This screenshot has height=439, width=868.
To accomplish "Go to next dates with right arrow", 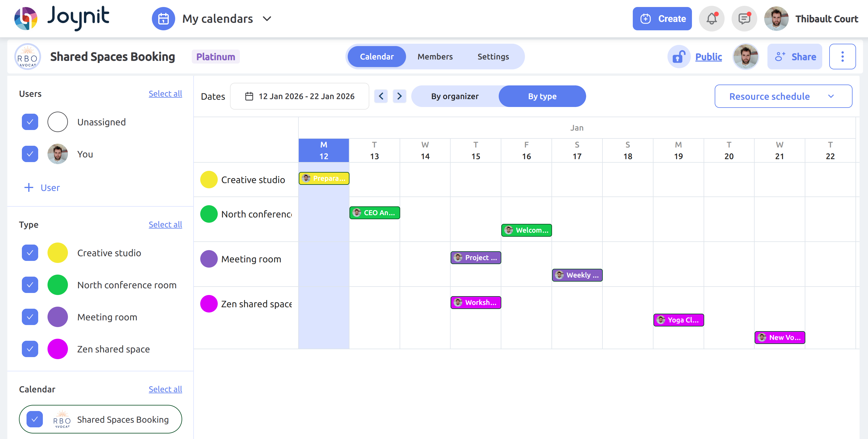I will pyautogui.click(x=400, y=96).
